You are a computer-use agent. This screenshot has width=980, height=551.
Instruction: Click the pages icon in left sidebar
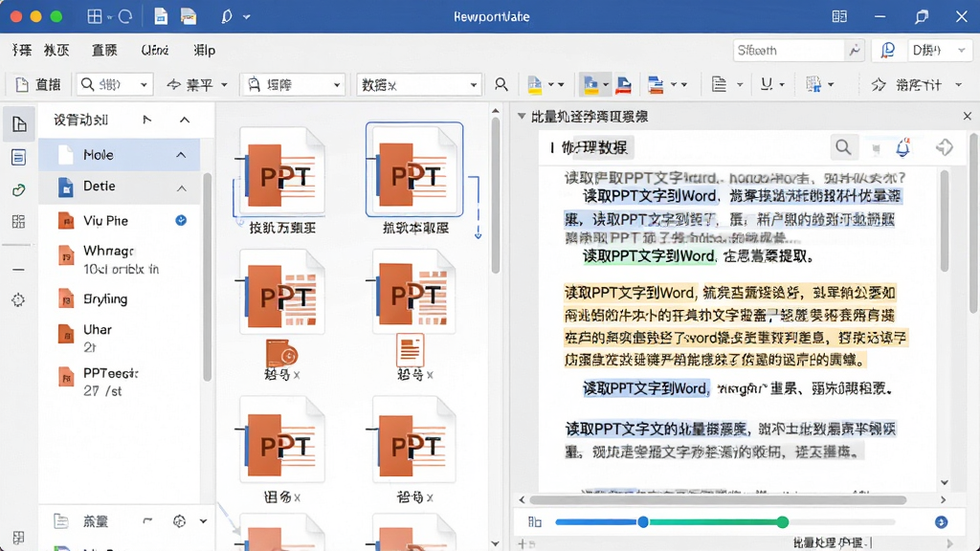pyautogui.click(x=19, y=123)
